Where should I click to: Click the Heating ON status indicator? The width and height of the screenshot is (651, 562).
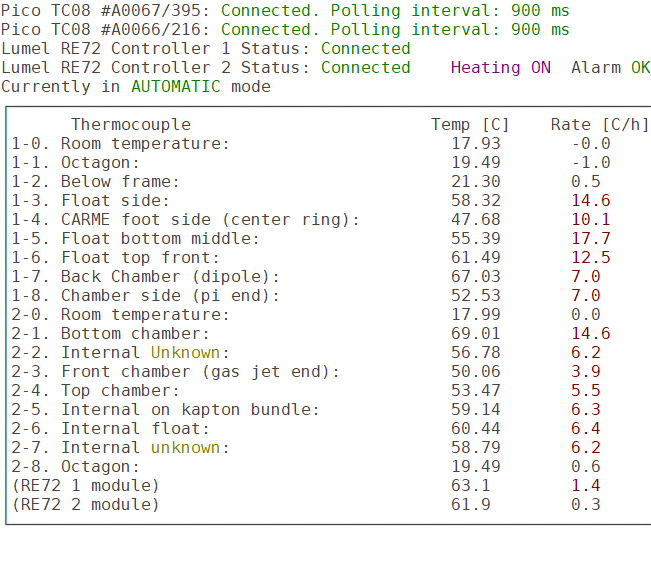pyautogui.click(x=500, y=67)
